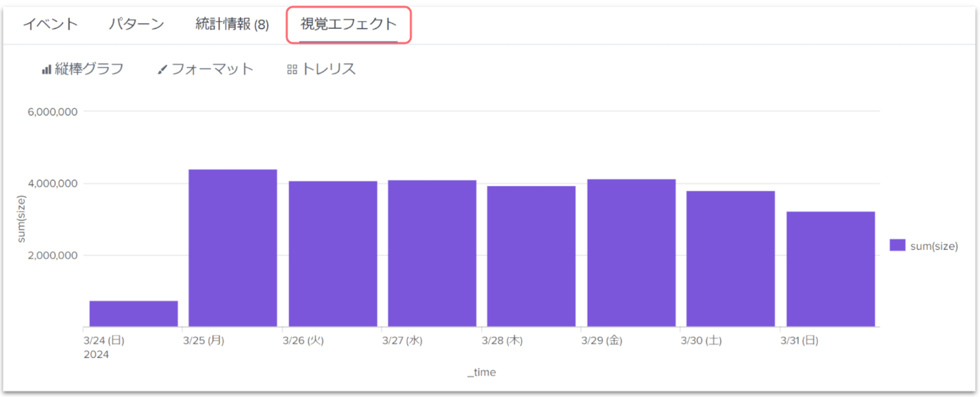Select the 3/27 (水) bar

pos(432,254)
